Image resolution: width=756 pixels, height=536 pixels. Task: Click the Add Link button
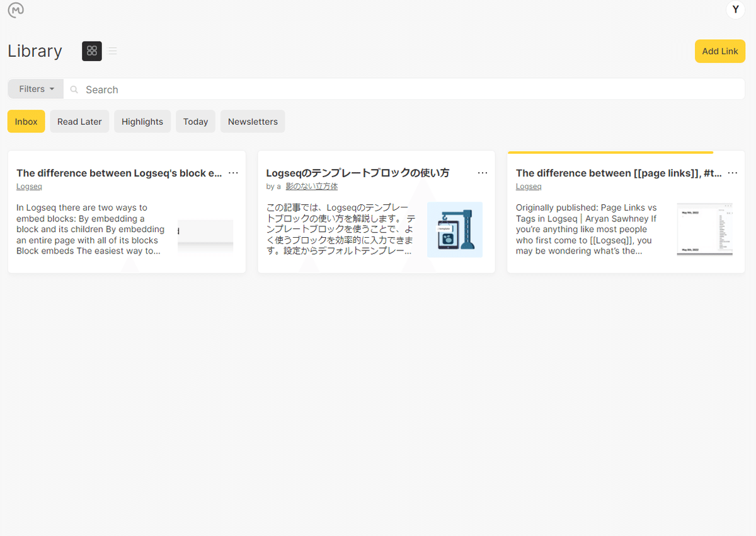720,51
